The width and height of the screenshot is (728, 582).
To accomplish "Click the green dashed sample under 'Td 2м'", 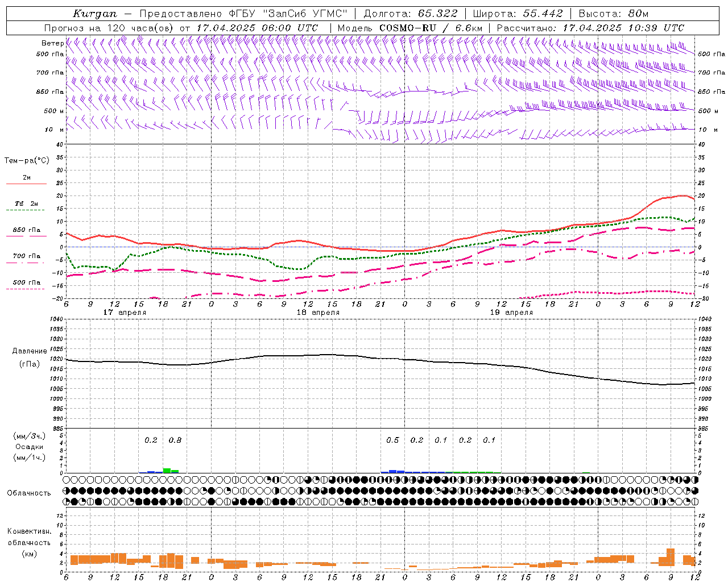I will [25, 210].
